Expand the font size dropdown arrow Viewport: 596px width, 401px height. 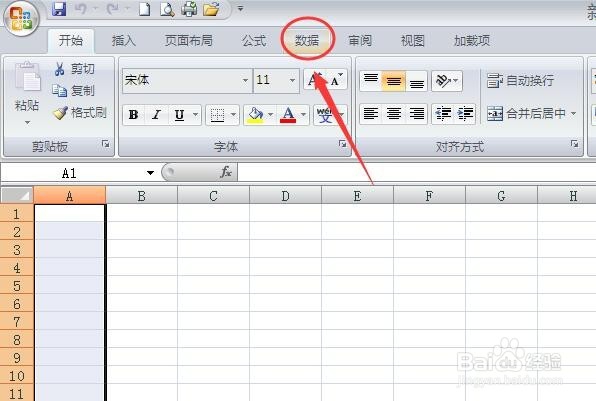click(292, 80)
